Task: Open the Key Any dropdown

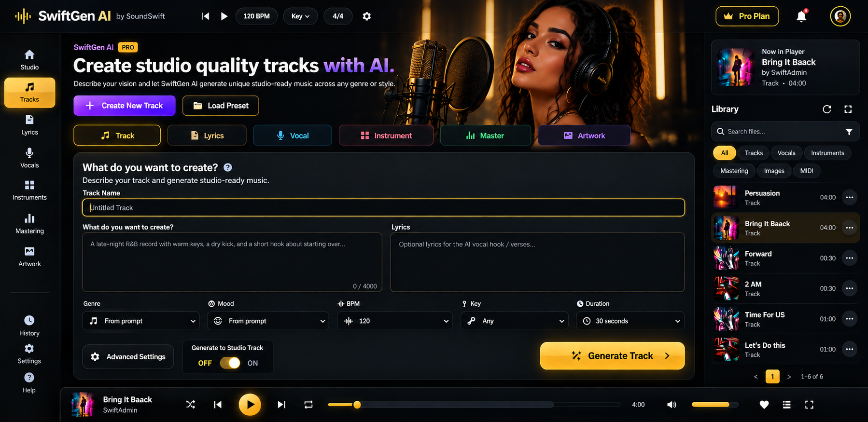Action: pyautogui.click(x=515, y=321)
